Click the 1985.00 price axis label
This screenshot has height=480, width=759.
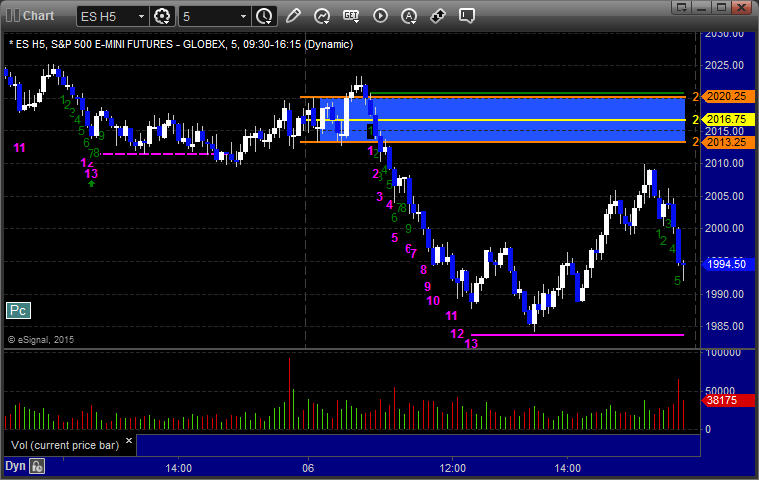coord(724,326)
